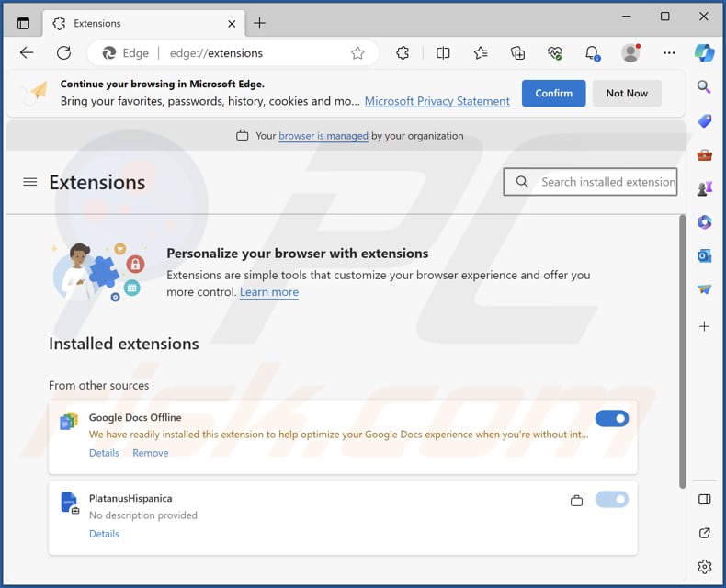The image size is (726, 588).
Task: Toggle the PlatanusHispanica extension switch
Action: (612, 500)
